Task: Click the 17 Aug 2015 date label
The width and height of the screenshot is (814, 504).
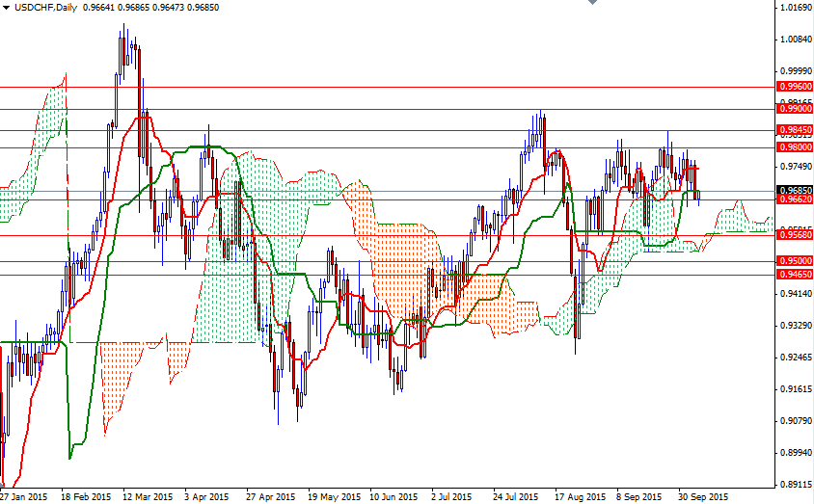Action: pyautogui.click(x=578, y=497)
